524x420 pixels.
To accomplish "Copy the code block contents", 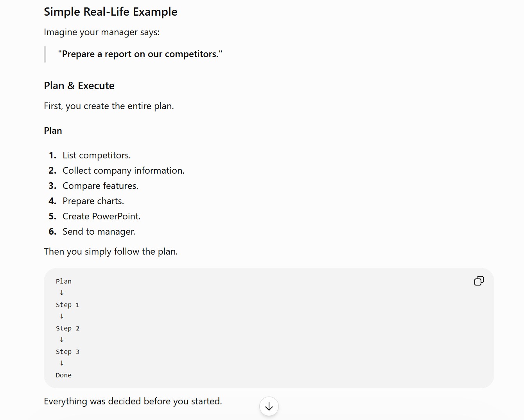I will point(479,281).
